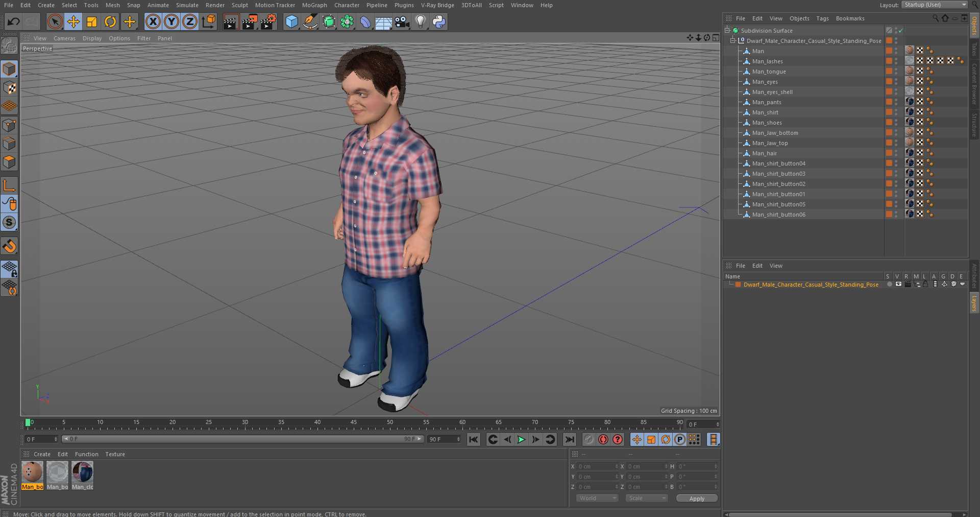The height and width of the screenshot is (517, 980).
Task: Toggle Position key recording
Action: point(637,439)
